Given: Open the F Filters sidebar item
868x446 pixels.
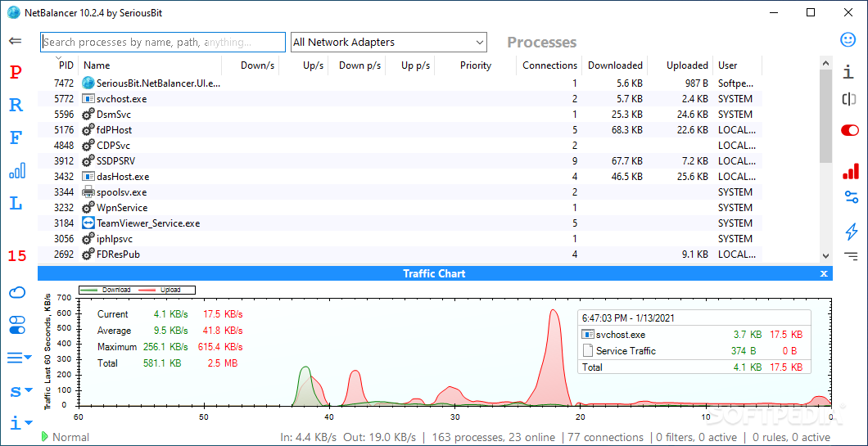Looking at the screenshot, I should point(16,138).
